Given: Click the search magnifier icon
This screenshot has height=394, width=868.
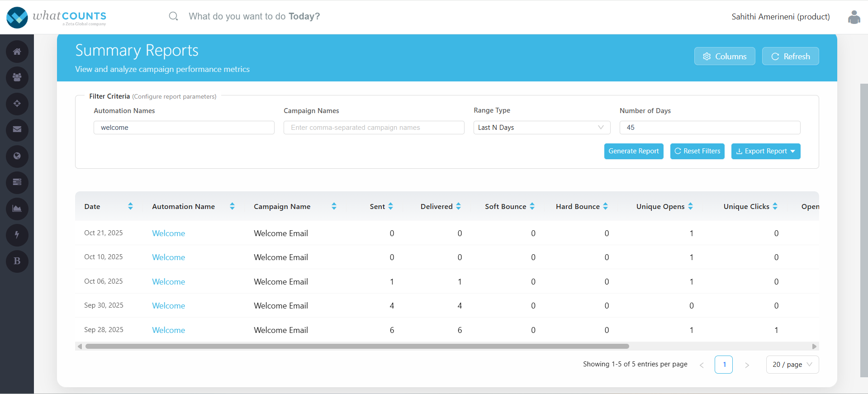Looking at the screenshot, I should 173,17.
